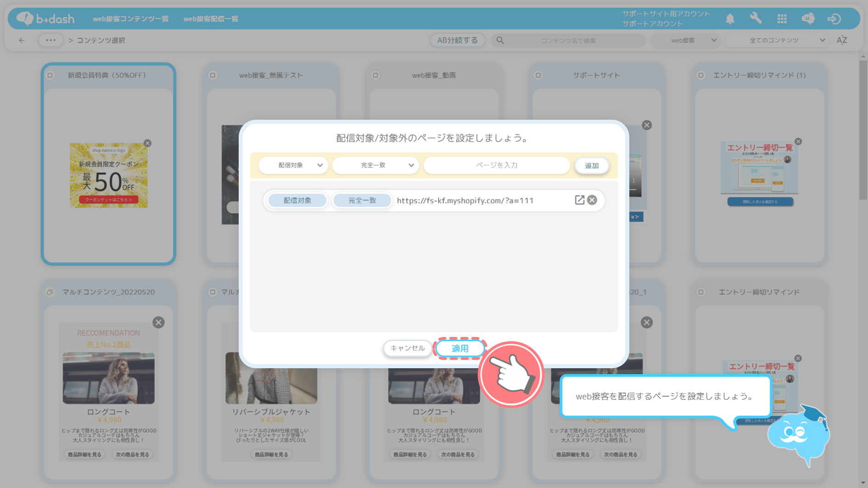Close the サポートサイト card preview
868x488 pixels.
[647, 125]
